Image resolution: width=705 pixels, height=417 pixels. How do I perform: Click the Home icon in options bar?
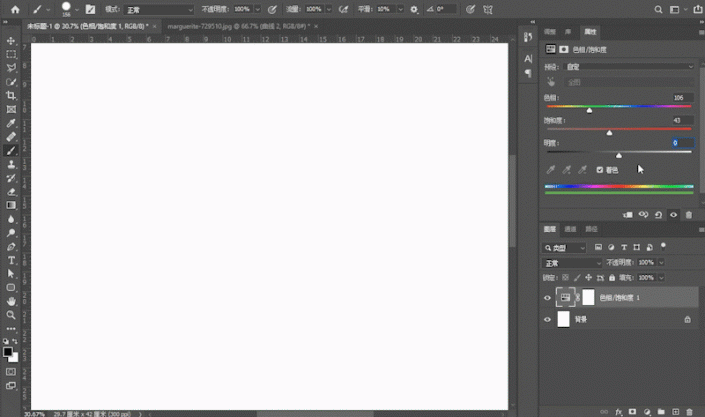coord(15,9)
